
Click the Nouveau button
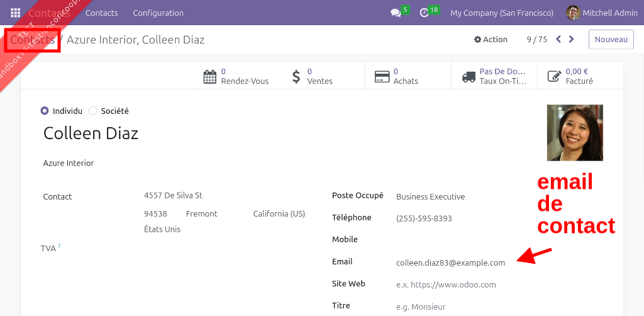[x=611, y=39]
